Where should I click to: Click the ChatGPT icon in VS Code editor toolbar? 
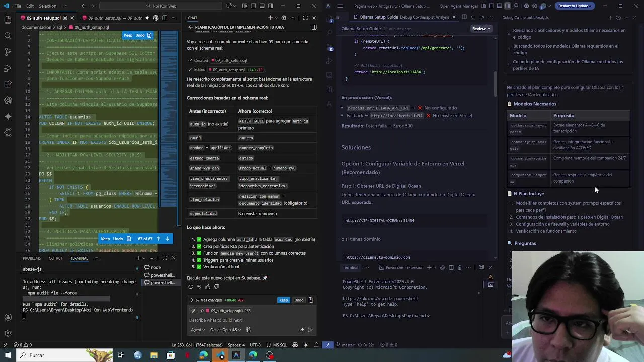[x=156, y=18]
